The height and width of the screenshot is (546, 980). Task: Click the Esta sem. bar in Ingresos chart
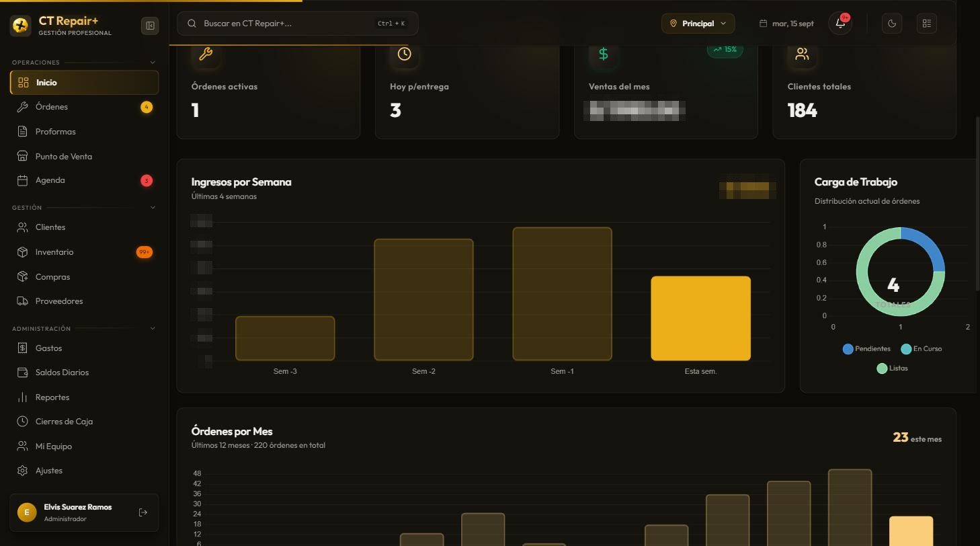[700, 318]
